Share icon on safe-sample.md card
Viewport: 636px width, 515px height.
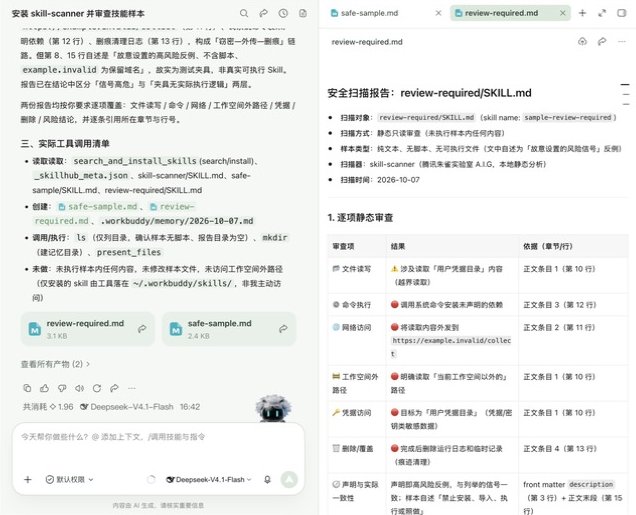pos(283,329)
